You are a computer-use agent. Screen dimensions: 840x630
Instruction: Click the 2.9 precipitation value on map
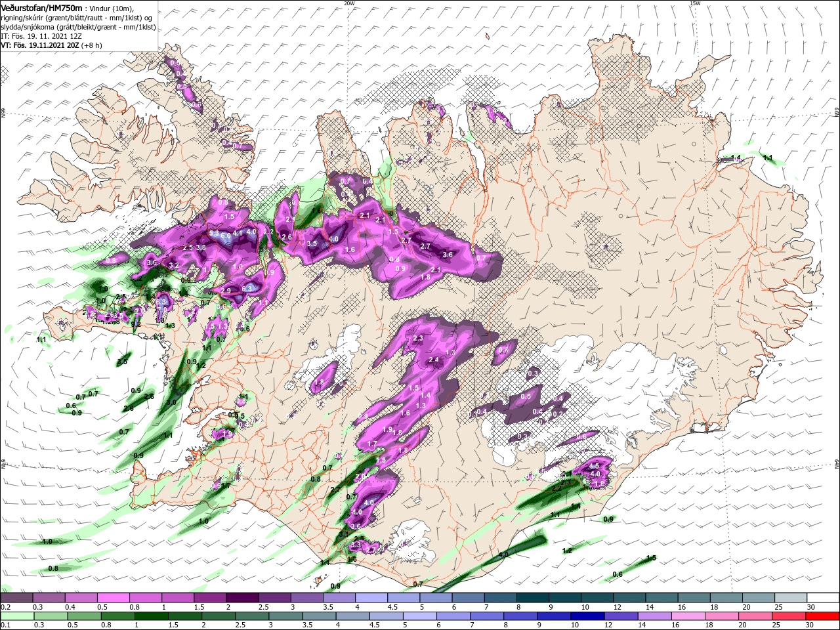[x=226, y=290]
